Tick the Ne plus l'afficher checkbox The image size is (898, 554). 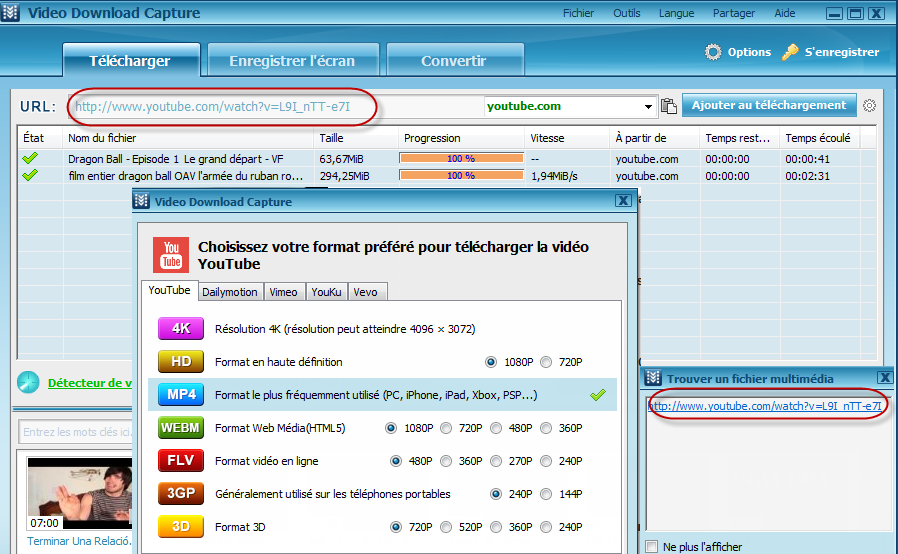[652, 547]
